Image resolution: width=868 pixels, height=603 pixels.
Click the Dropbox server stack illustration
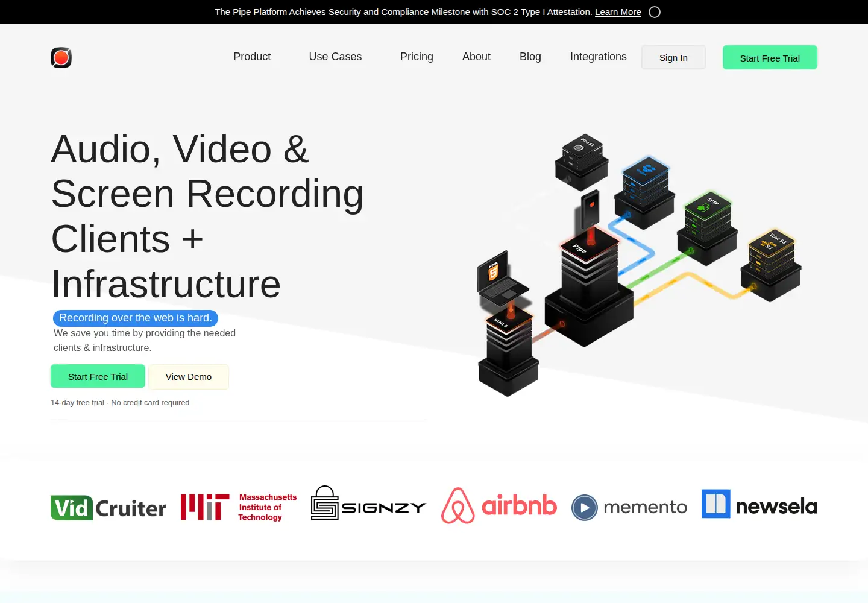645,192
